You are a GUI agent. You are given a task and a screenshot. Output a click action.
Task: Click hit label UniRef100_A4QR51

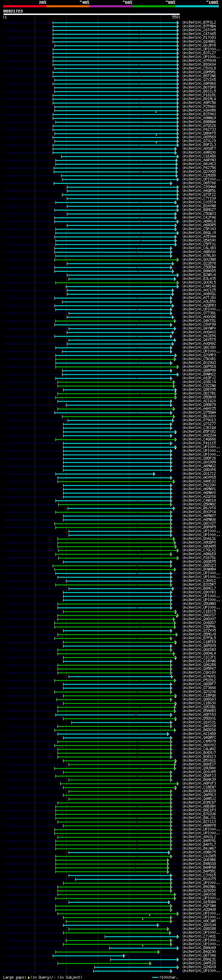199,191
